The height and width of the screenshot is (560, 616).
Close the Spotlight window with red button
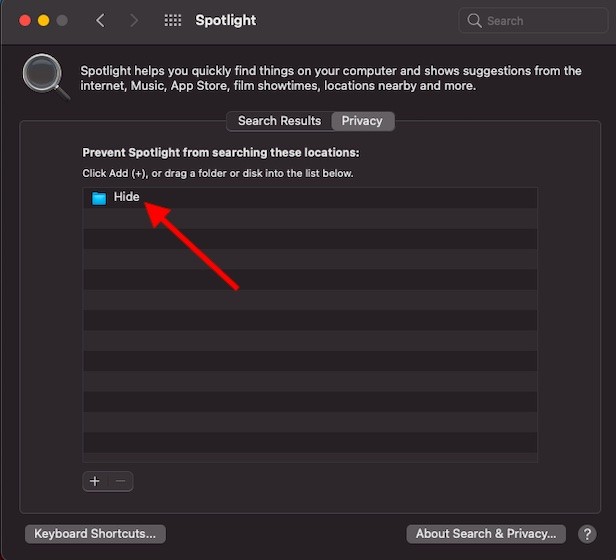25,20
